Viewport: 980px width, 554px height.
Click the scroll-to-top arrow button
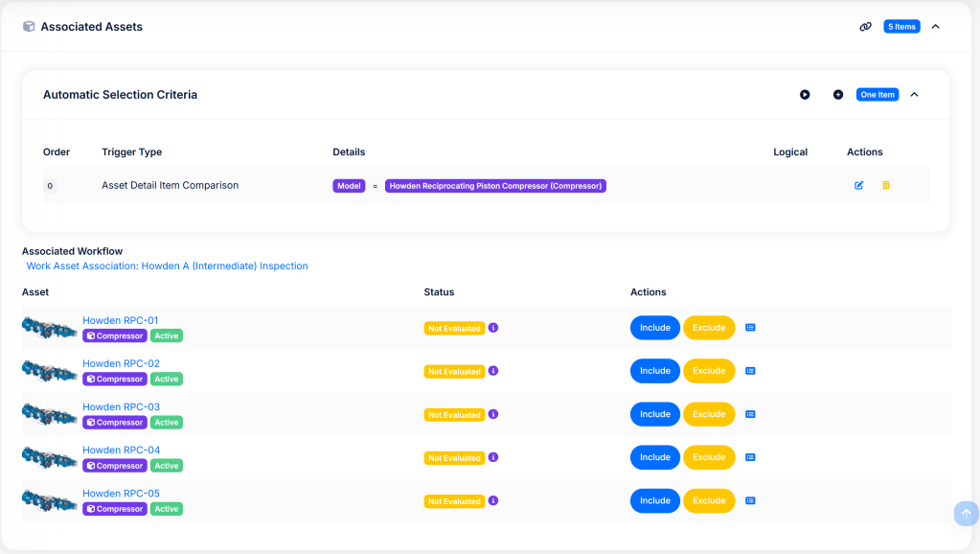point(966,514)
